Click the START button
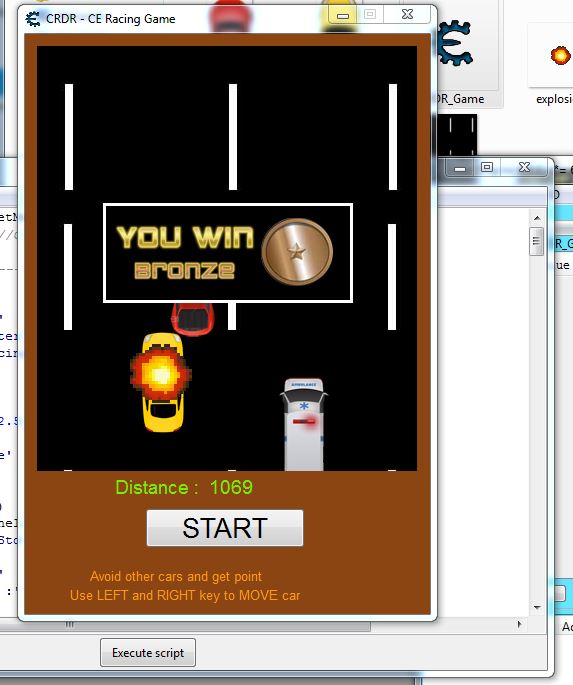The image size is (573, 685). [x=225, y=528]
